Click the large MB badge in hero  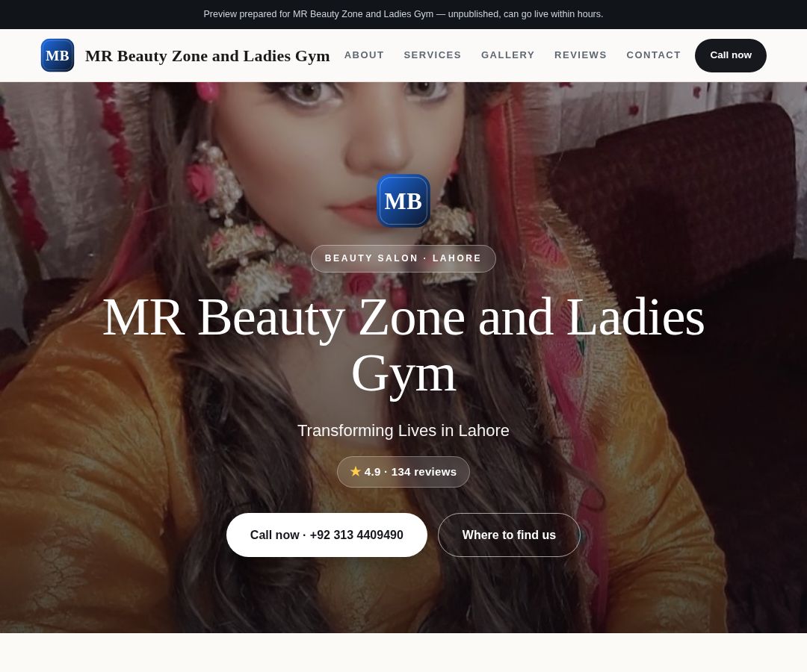403,201
